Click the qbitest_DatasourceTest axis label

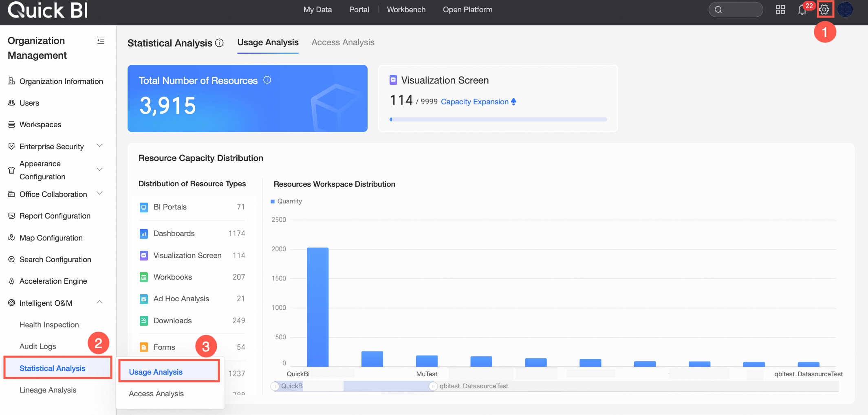[x=809, y=374]
